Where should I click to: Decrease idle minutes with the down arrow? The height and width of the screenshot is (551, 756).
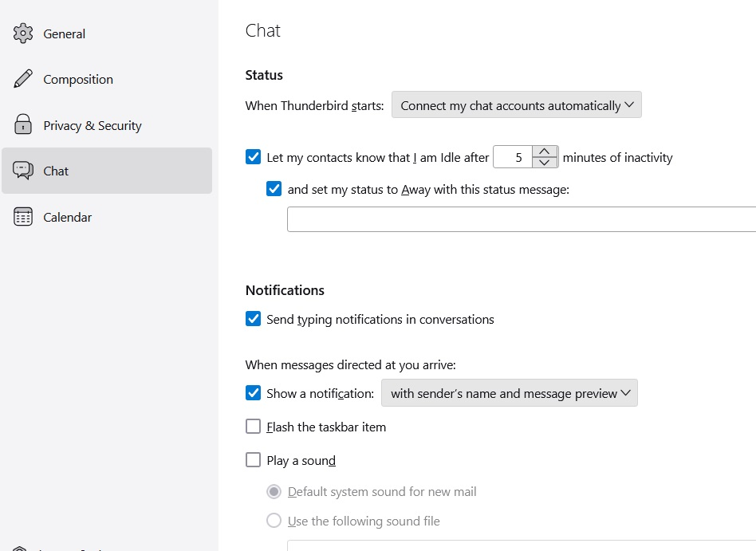coord(544,163)
